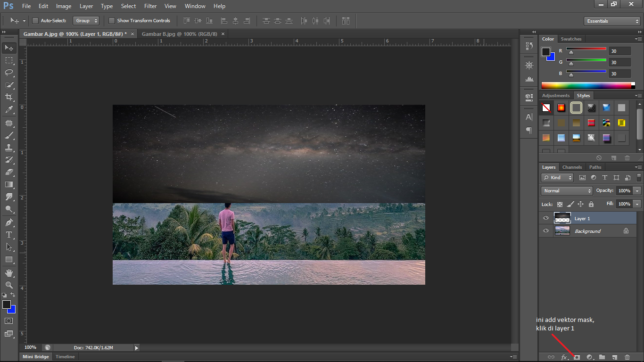
Task: Hide the Background layer eye icon
Action: coord(546,231)
